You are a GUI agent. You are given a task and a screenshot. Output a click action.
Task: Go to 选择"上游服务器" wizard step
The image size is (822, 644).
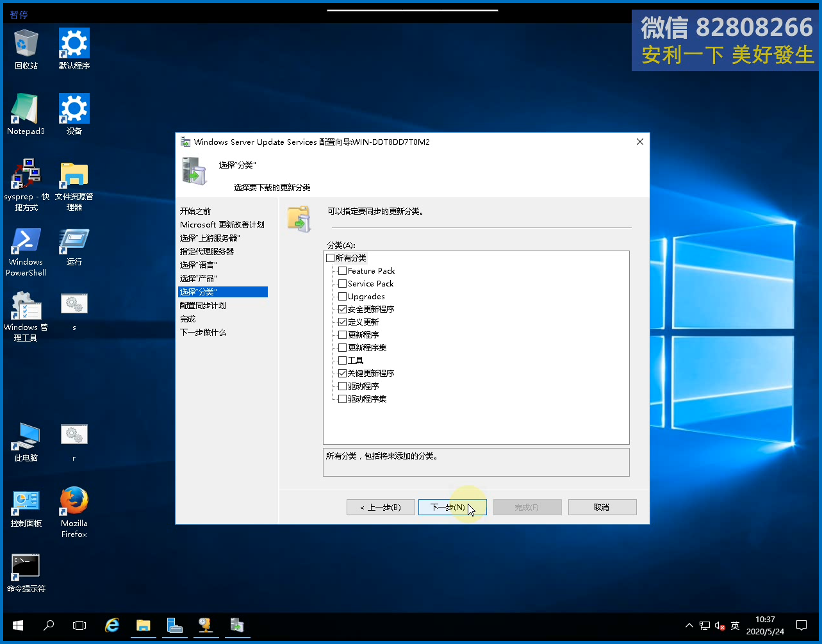[210, 238]
